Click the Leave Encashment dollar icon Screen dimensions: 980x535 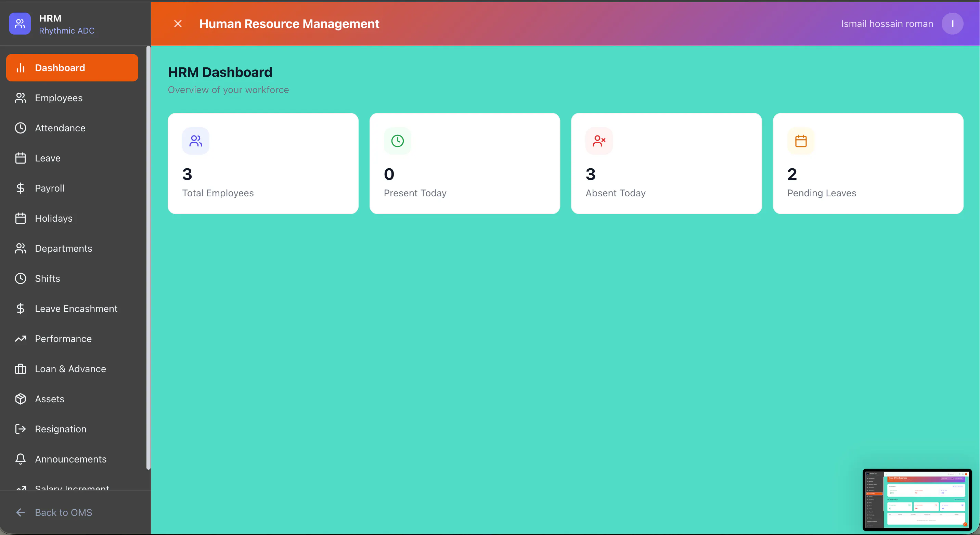click(21, 308)
